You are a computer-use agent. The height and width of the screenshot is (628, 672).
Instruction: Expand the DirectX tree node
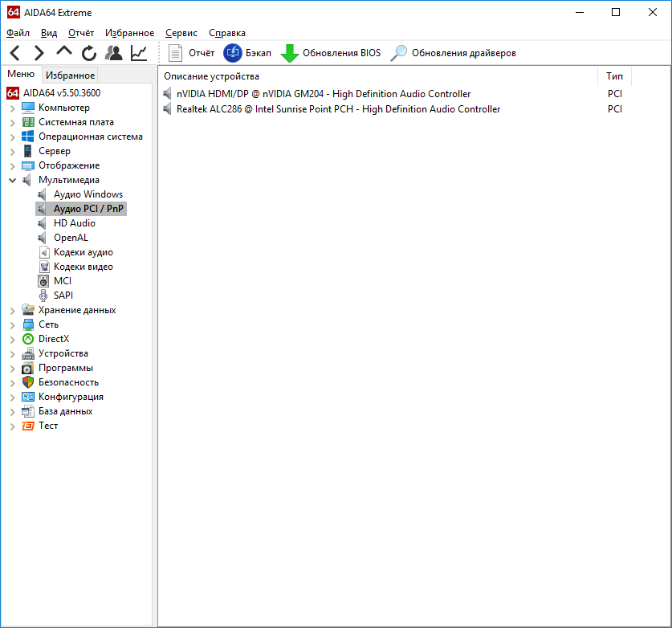point(12,340)
